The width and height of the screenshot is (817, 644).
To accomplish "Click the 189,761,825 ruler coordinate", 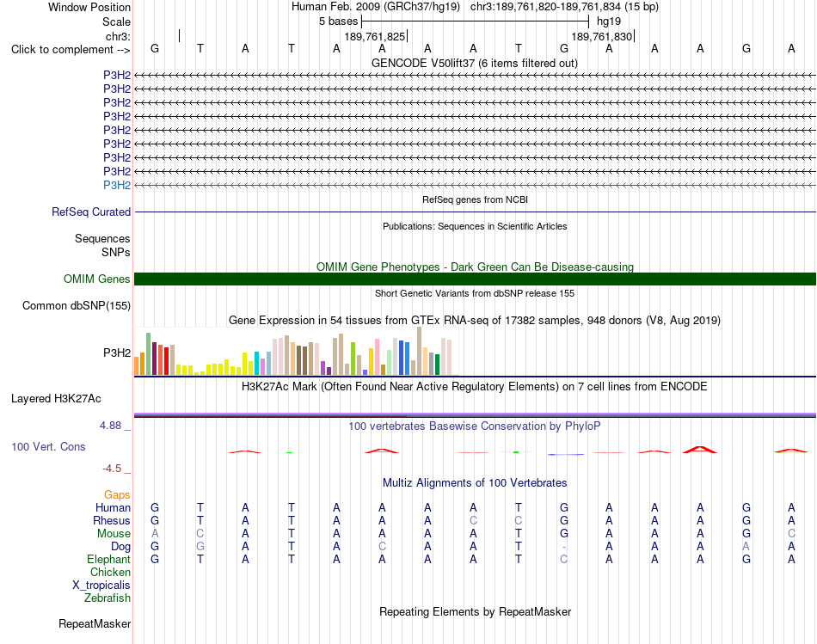I will [x=375, y=36].
